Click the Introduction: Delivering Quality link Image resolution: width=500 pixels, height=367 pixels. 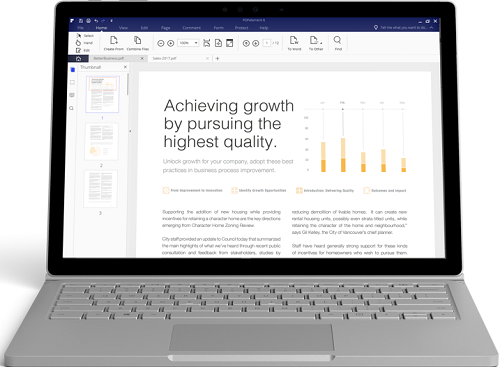pos(325,190)
